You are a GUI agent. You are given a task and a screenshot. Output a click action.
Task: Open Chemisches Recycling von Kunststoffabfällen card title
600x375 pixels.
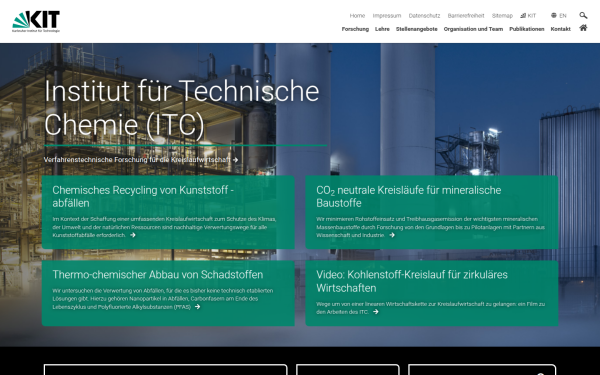(143, 196)
